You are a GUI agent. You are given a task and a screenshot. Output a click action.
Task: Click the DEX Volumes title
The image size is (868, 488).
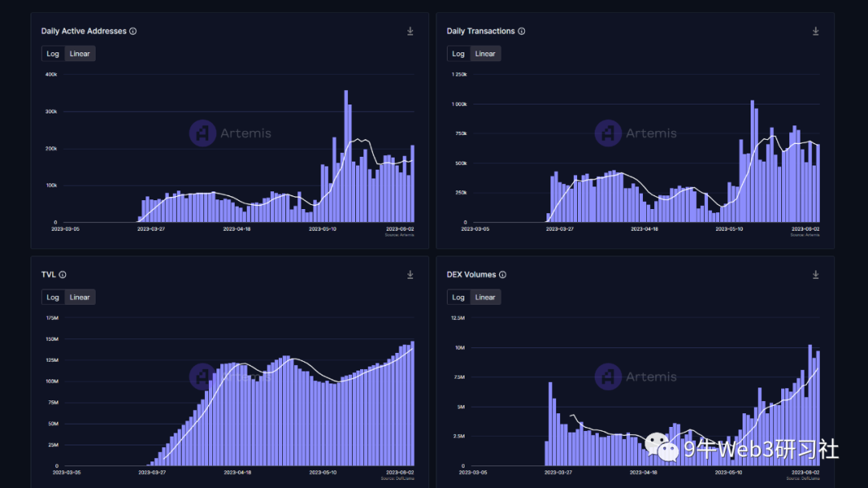(471, 275)
